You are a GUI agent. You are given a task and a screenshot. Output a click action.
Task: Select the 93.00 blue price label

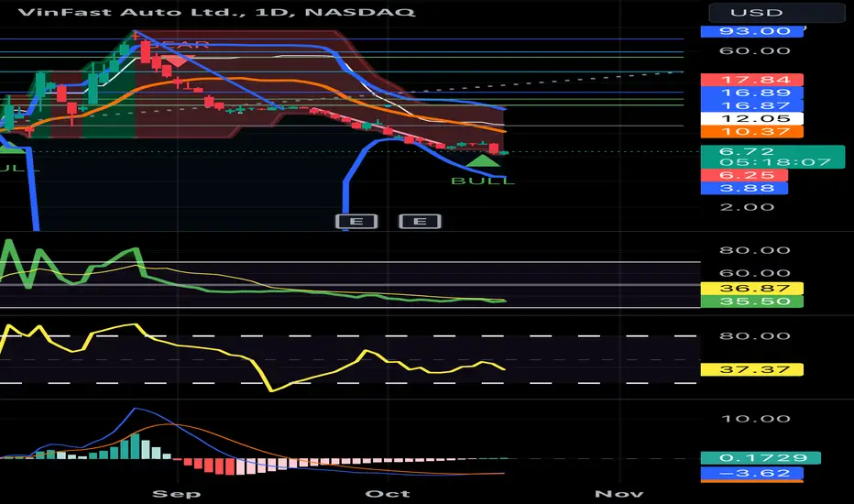click(752, 31)
